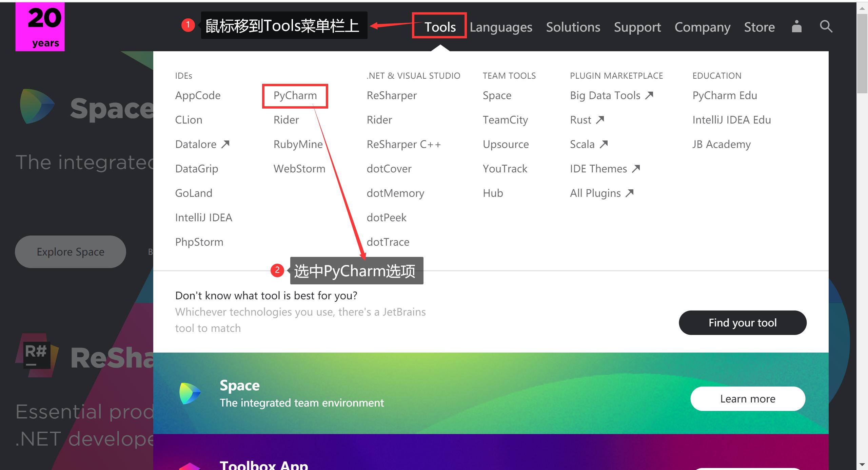Open Hub link
Screen dimensions: 868x470
(x=493, y=193)
